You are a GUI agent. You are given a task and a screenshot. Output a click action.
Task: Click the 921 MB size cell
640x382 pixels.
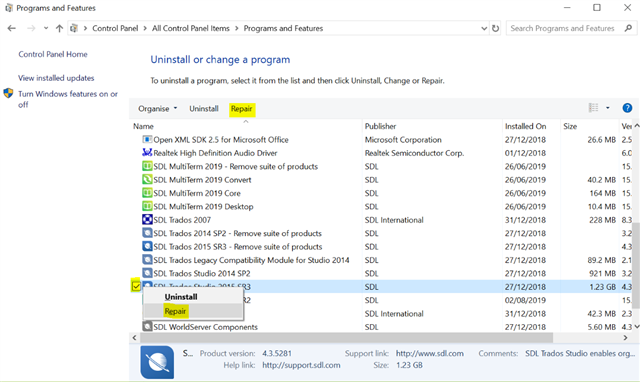click(x=602, y=273)
